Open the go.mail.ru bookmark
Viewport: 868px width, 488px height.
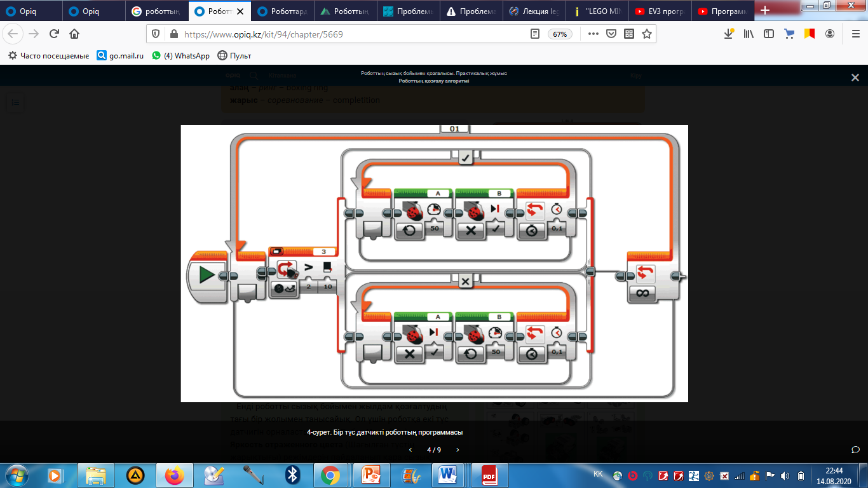click(120, 56)
